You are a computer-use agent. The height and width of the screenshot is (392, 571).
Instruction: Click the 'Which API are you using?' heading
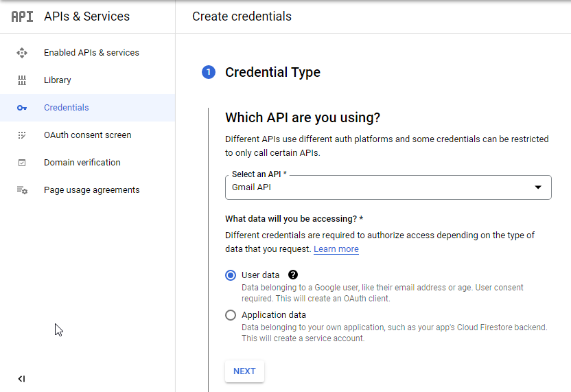click(x=303, y=117)
